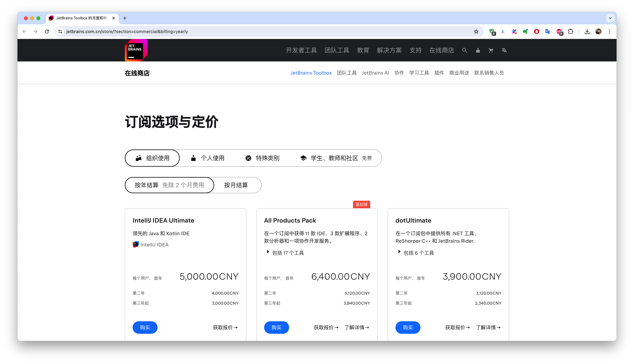Click the account profile icon in header
This screenshot has height=364, width=634.
point(478,50)
